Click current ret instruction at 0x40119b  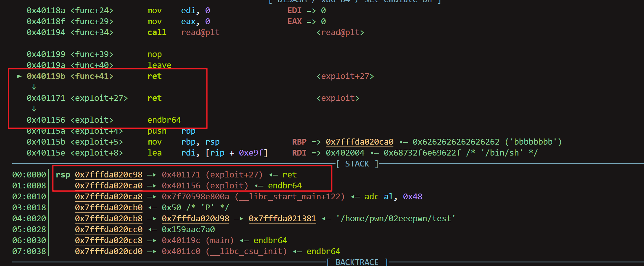tap(154, 76)
